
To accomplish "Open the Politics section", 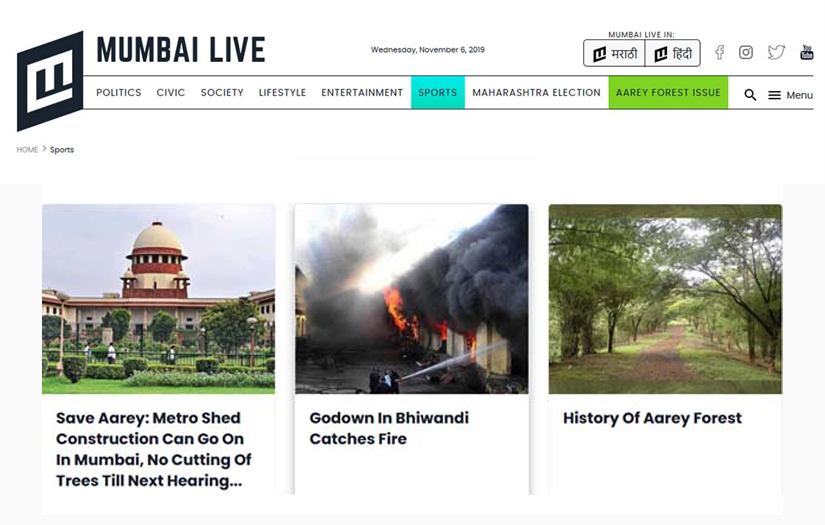I will [118, 93].
